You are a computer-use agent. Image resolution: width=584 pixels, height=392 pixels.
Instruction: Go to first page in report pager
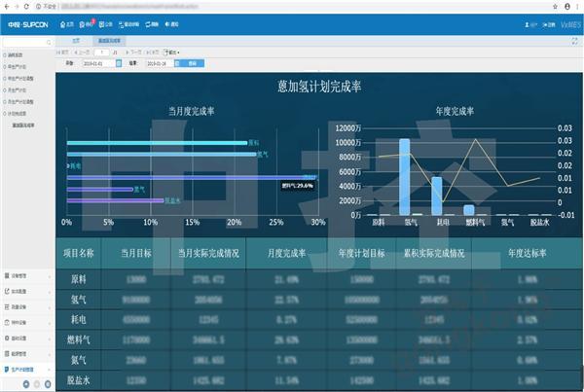pos(62,53)
